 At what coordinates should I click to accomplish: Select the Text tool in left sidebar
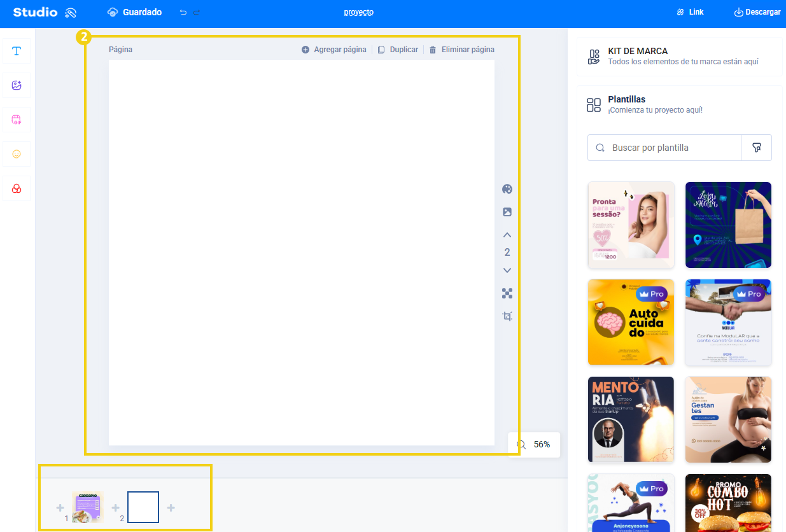coord(17,51)
